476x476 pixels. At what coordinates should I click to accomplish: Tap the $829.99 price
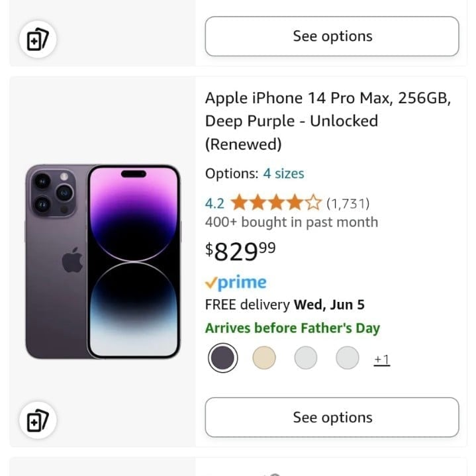(x=240, y=252)
